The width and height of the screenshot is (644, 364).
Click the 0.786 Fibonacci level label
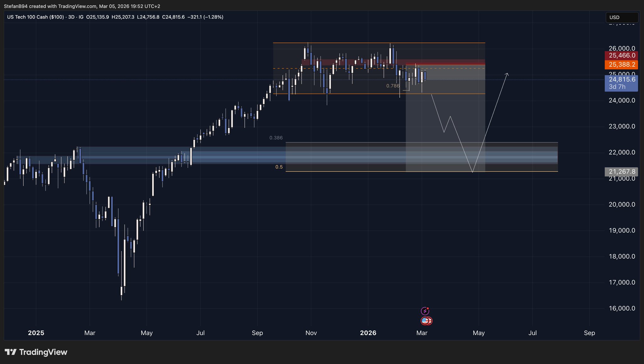coord(393,86)
